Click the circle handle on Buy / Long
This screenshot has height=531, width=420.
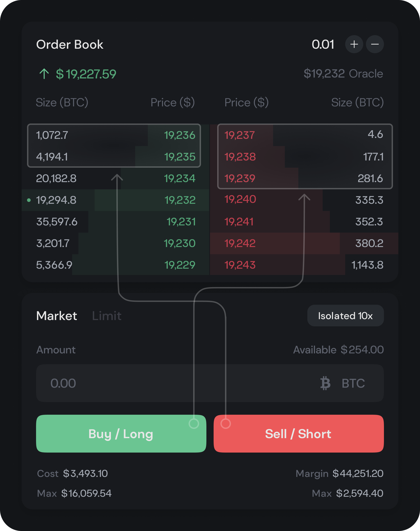pos(194,423)
